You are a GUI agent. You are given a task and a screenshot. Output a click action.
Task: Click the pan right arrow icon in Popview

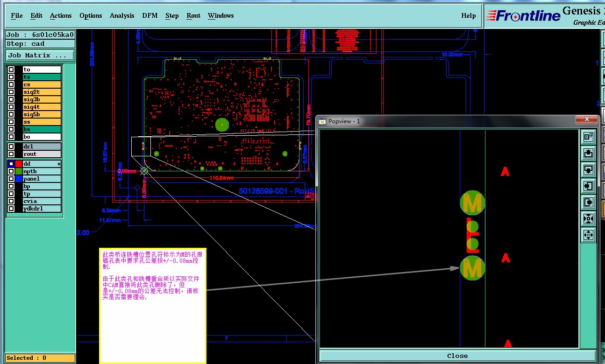[588, 202]
